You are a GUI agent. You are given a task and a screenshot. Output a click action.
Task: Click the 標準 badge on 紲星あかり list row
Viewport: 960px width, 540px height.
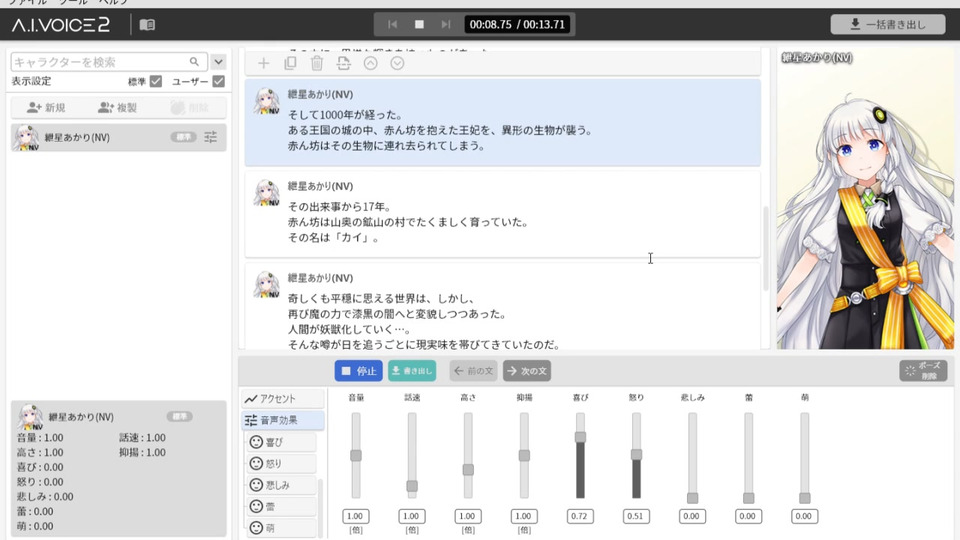(x=183, y=137)
